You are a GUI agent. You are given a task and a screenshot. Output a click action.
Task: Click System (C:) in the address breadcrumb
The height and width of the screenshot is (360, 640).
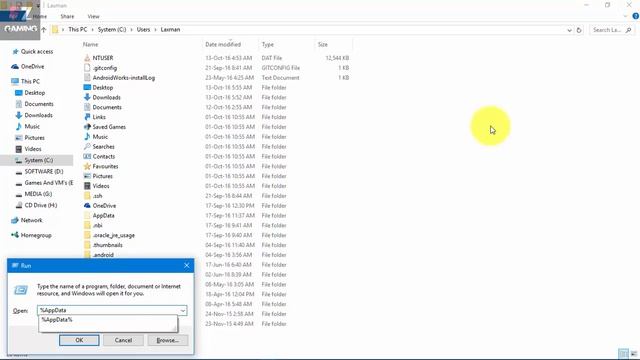112,29
